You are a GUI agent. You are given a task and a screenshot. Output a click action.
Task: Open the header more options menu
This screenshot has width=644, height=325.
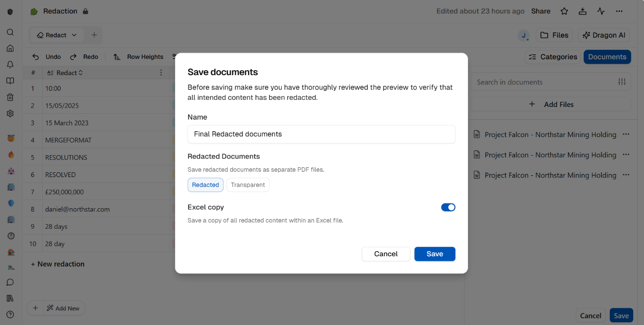point(619,11)
